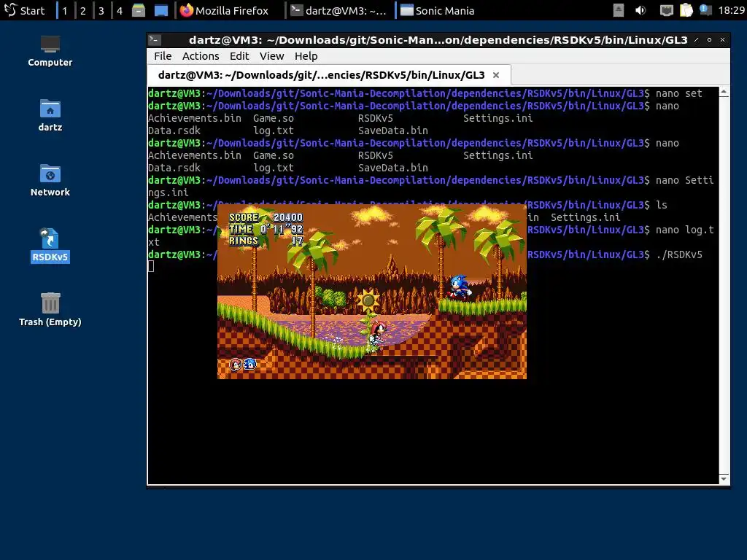The width and height of the screenshot is (747, 560).
Task: Switch to Mozilla Firefox taskbar entry
Action: [x=225, y=10]
